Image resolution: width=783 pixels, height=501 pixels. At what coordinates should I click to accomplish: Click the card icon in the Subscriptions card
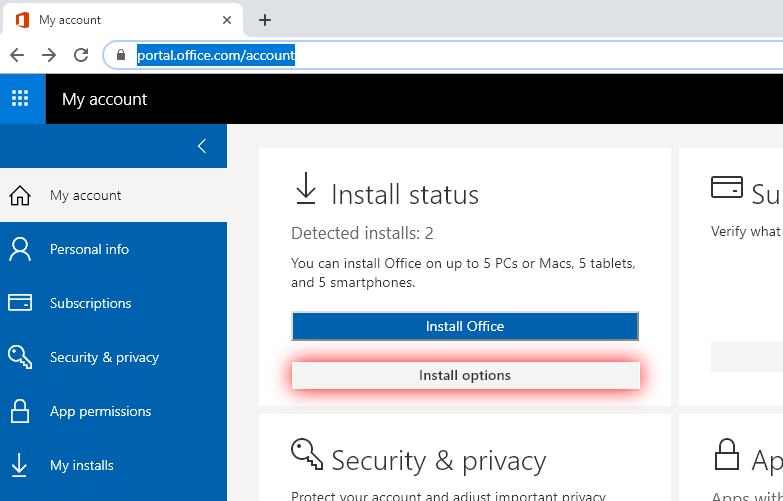click(x=727, y=187)
